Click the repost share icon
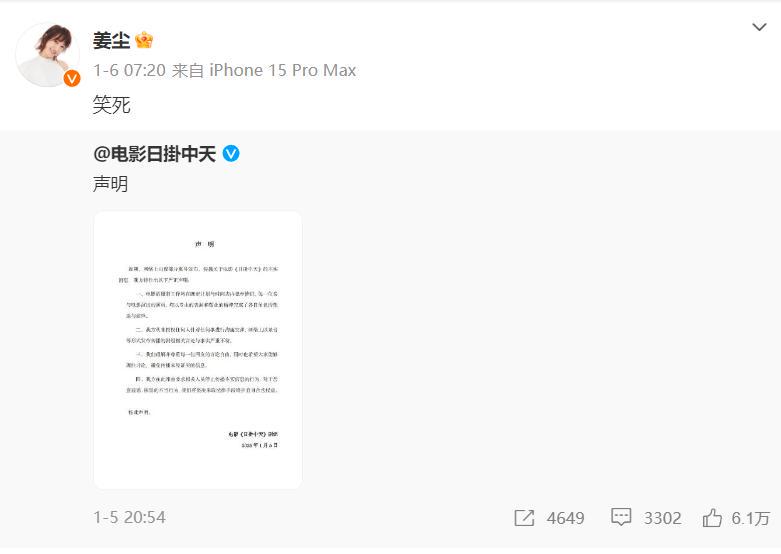This screenshot has width=781, height=554. coord(524,518)
